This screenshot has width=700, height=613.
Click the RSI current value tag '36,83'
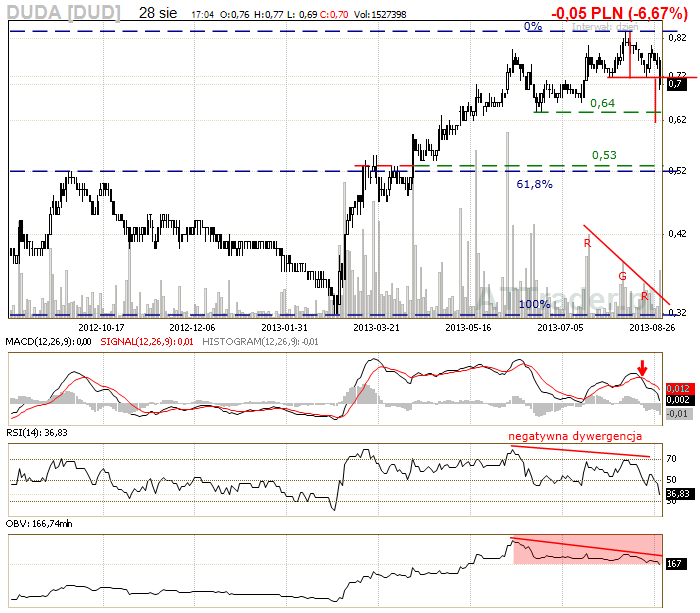(678, 494)
